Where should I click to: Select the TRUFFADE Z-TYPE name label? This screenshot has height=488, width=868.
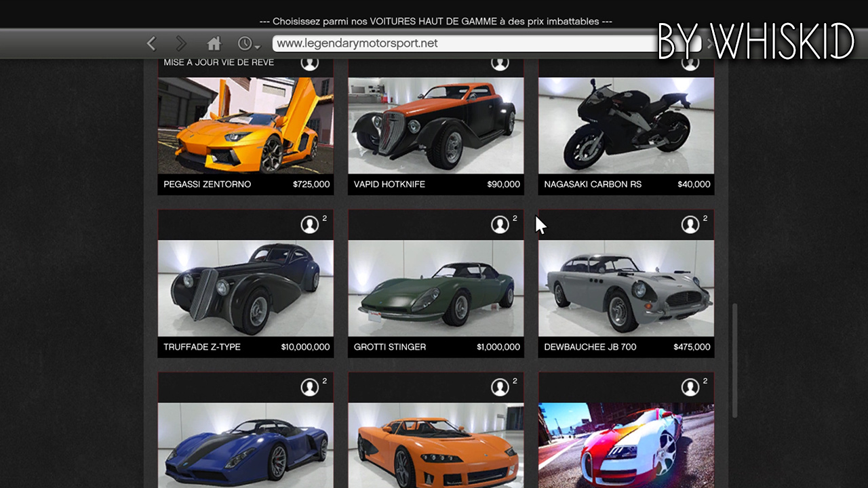(202, 347)
